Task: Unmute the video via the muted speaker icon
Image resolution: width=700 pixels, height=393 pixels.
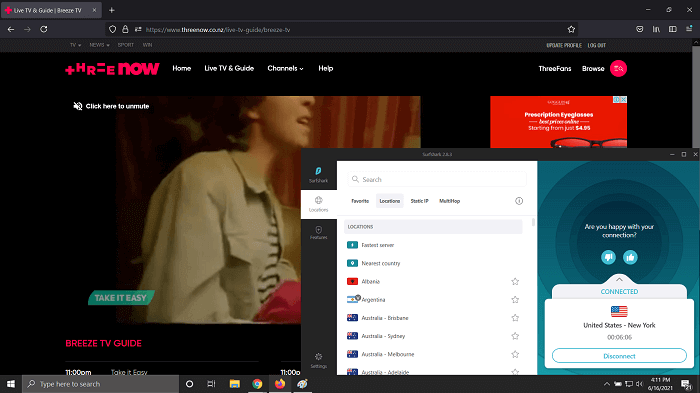Action: [78, 106]
